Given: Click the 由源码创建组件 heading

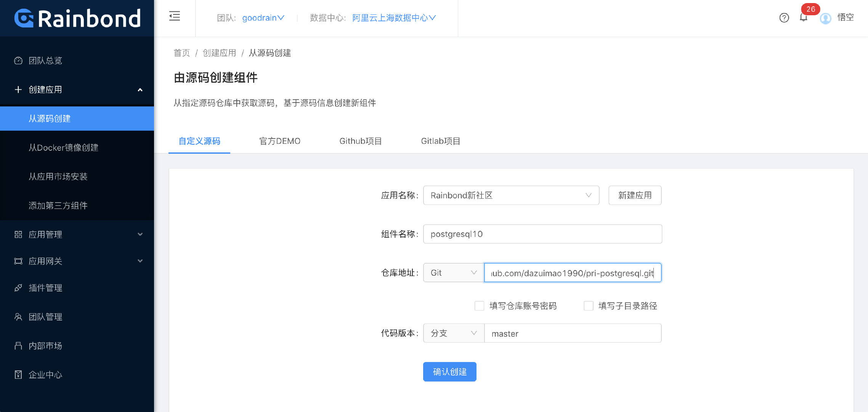Looking at the screenshot, I should [216, 78].
